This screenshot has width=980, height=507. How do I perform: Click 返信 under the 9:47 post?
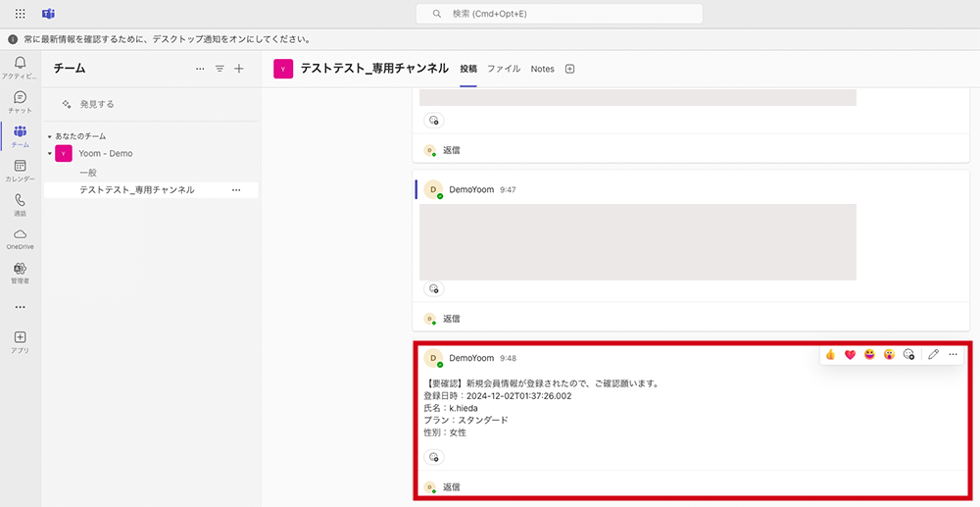point(451,318)
